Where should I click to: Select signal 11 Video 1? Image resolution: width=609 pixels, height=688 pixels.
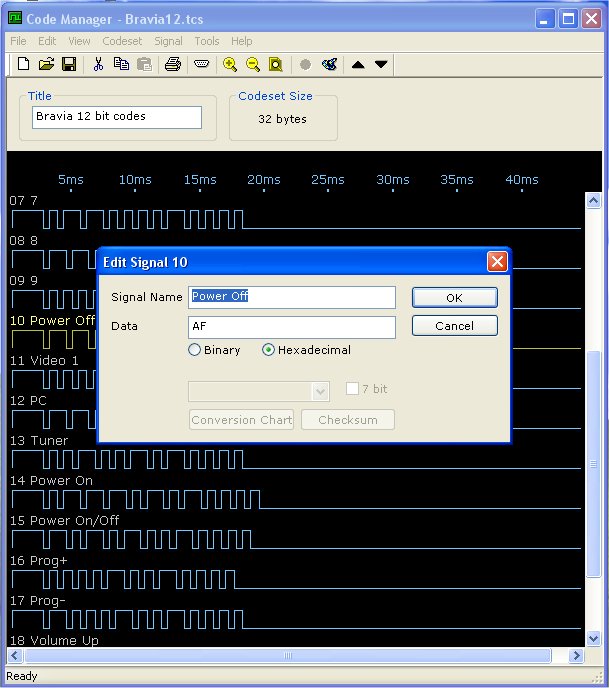pos(44,361)
